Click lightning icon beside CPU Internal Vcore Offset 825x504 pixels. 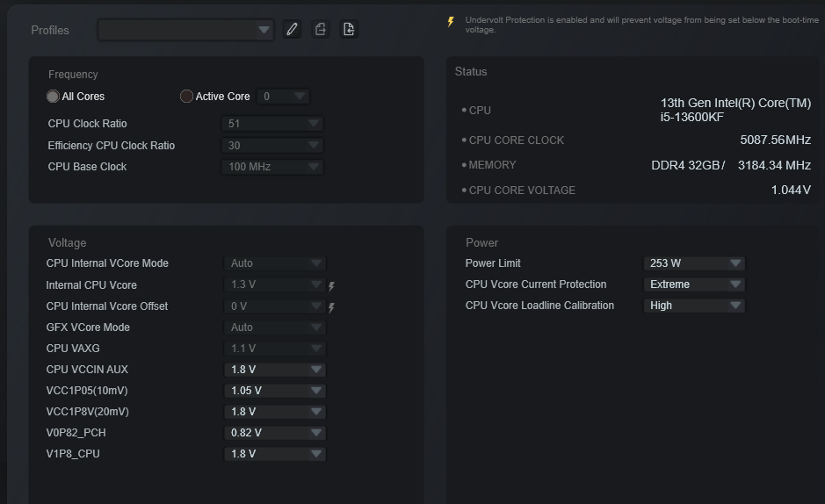point(332,307)
